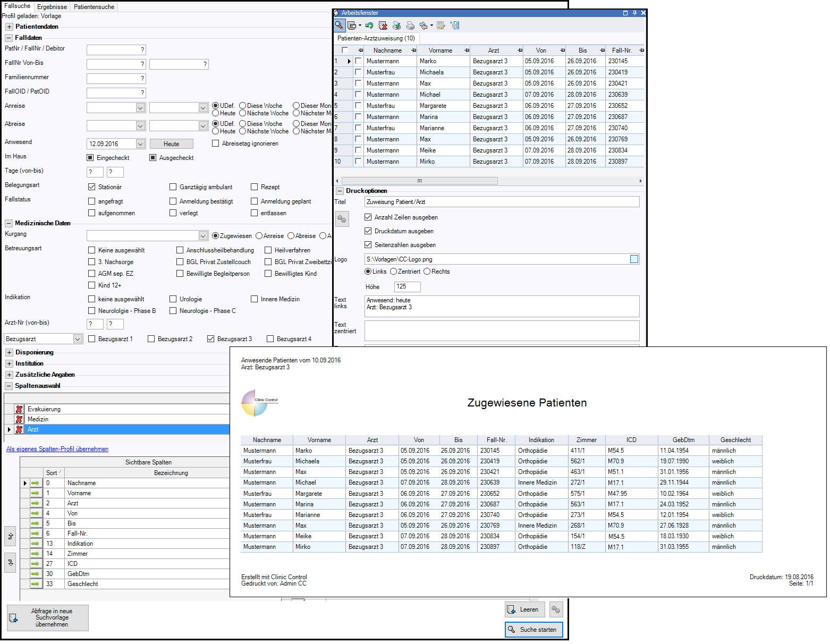The image size is (830, 644).
Task: Collapse the Medizinische Daten section
Action: click(9, 223)
